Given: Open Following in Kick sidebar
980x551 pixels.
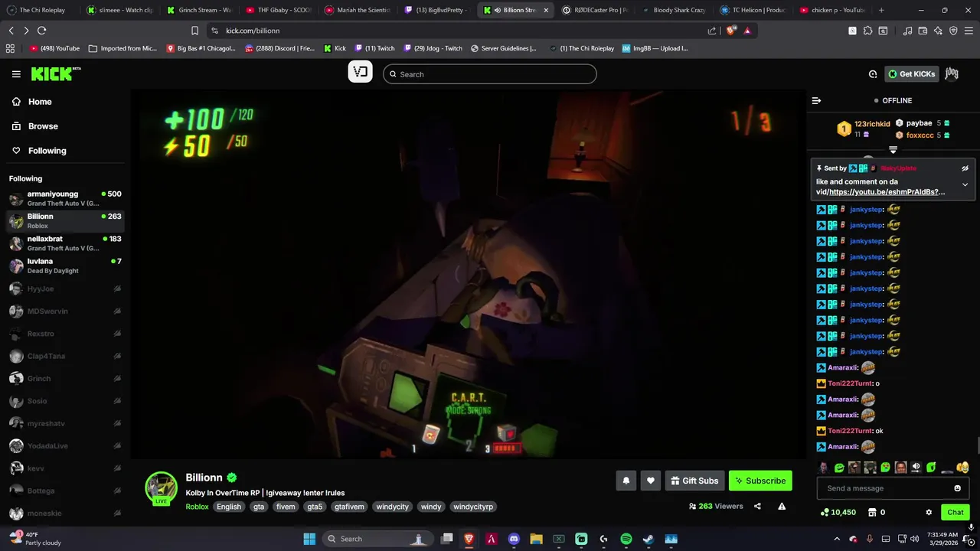Looking at the screenshot, I should click(x=39, y=151).
